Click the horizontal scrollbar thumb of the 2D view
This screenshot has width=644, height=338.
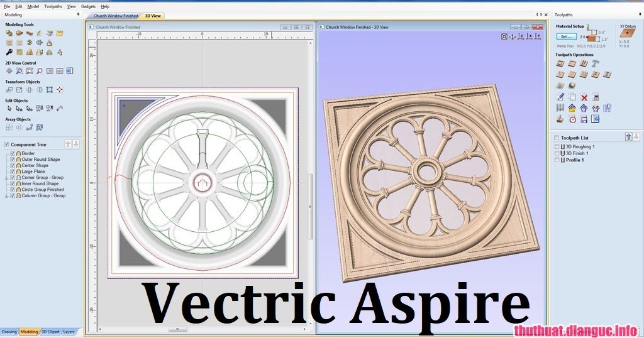pos(177,329)
